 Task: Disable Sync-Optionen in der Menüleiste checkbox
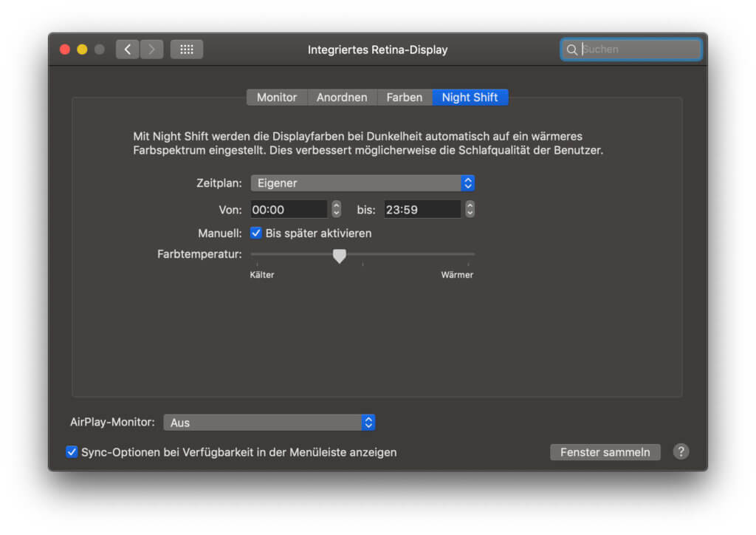pos(72,451)
